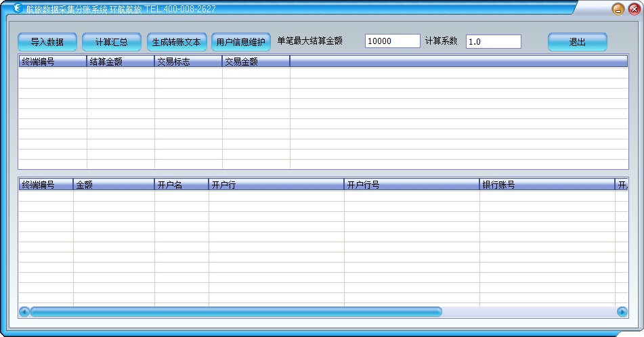Sort by the 开户行号 column header
This screenshot has width=644, height=337.
(411, 185)
